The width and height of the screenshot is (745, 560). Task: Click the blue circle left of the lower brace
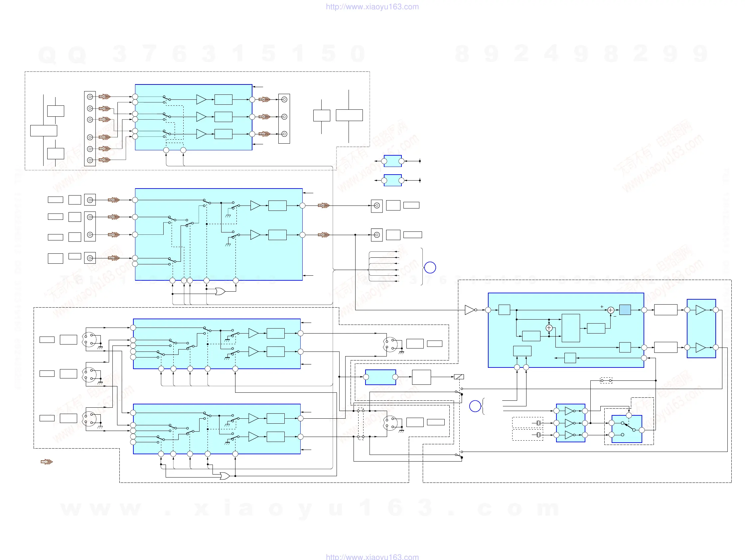tap(475, 406)
